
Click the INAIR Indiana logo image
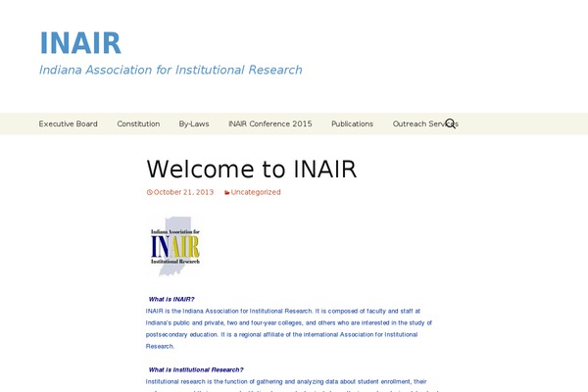coord(175,246)
